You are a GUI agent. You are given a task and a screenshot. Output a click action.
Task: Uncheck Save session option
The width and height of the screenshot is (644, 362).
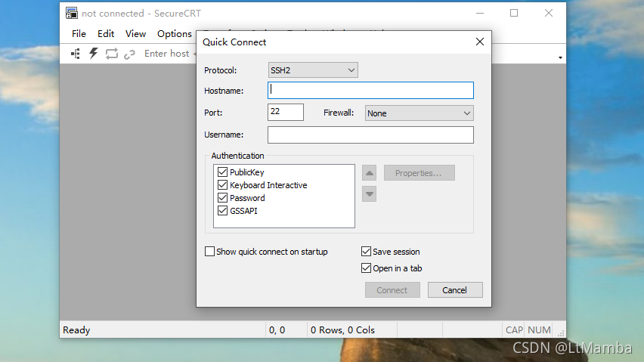(x=366, y=251)
